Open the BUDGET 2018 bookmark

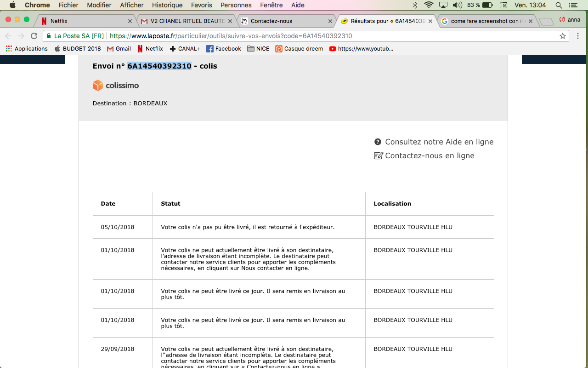point(78,49)
